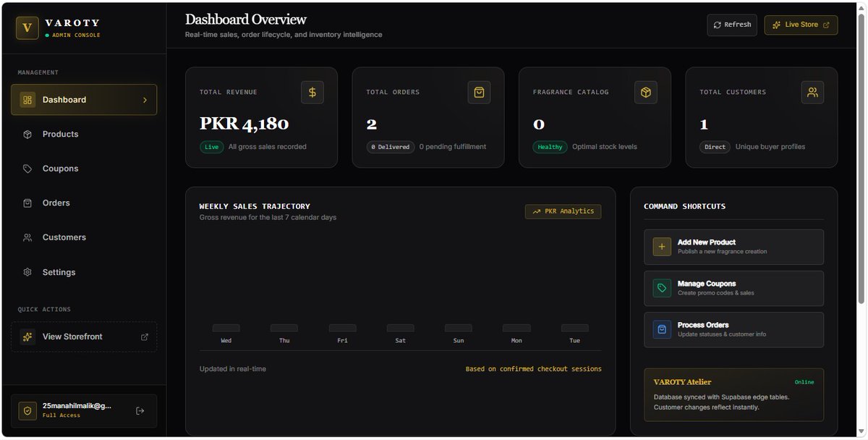Click the plus icon beside Add New Product
This screenshot has width=868, height=440.
click(x=662, y=247)
